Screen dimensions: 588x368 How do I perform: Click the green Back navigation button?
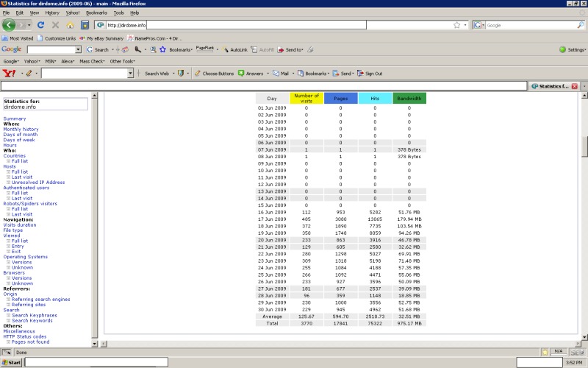click(x=9, y=25)
